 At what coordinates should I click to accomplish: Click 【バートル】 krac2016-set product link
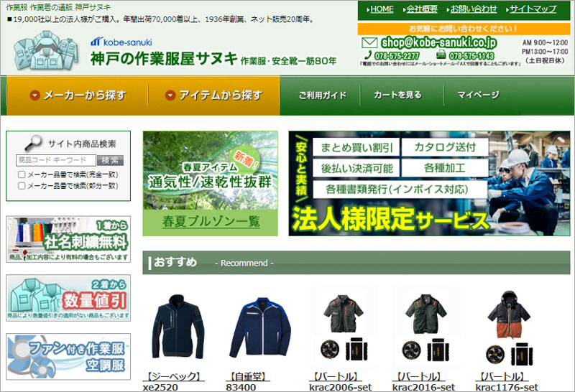tap(423, 381)
